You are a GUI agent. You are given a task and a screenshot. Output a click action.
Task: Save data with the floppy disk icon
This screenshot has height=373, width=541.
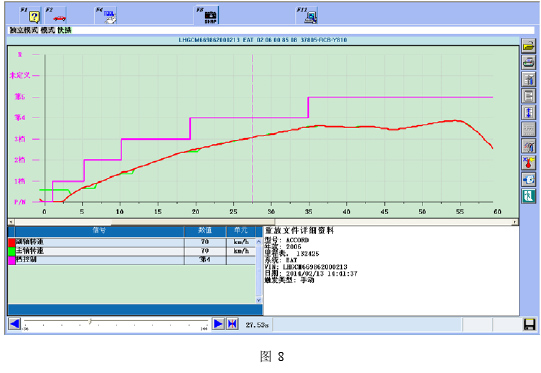click(529, 324)
